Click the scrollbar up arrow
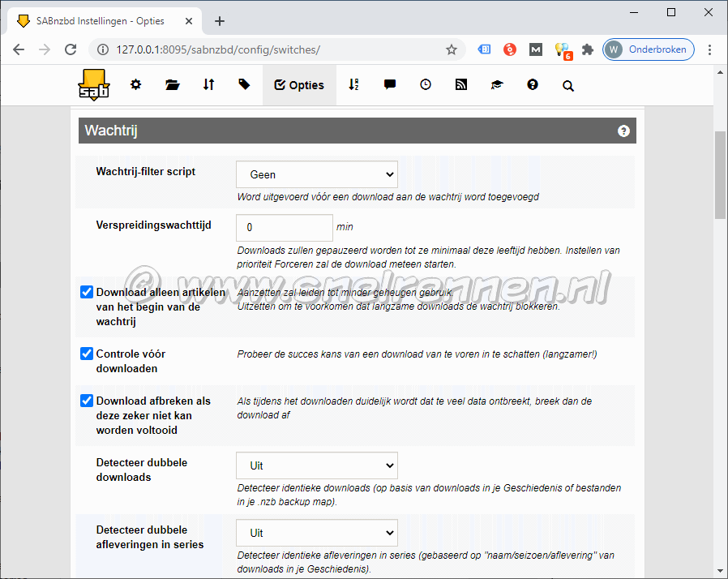Viewport: 728px width, 579px height. coord(720,72)
